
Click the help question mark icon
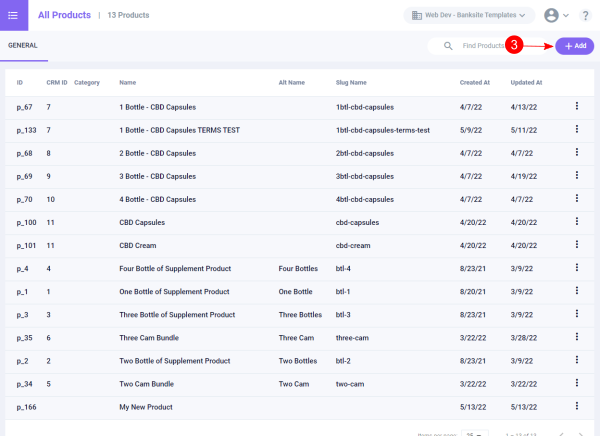tap(584, 15)
